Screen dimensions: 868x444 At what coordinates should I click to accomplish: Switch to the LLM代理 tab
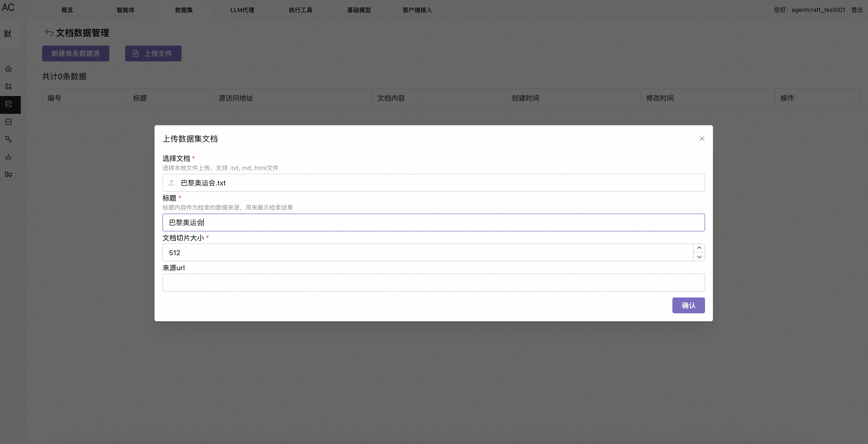point(242,10)
